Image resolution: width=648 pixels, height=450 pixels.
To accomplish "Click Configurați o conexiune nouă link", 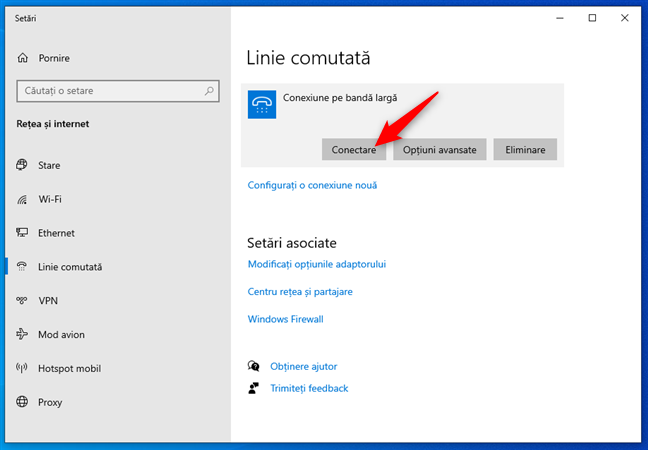I will coord(312,185).
